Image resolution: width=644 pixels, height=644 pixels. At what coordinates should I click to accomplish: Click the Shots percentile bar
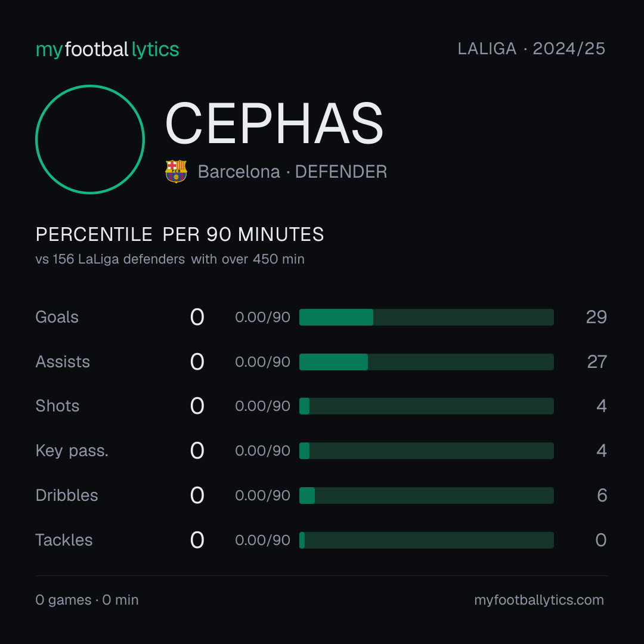click(x=426, y=406)
